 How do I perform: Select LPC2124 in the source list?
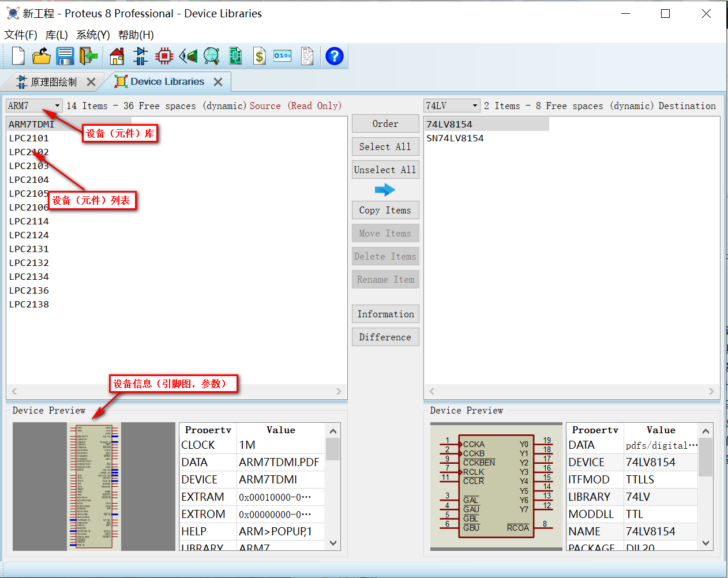tap(29, 235)
